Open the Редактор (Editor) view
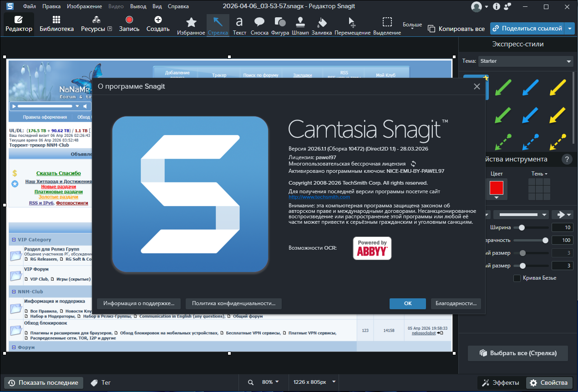This screenshot has width=578, height=392. click(x=19, y=24)
